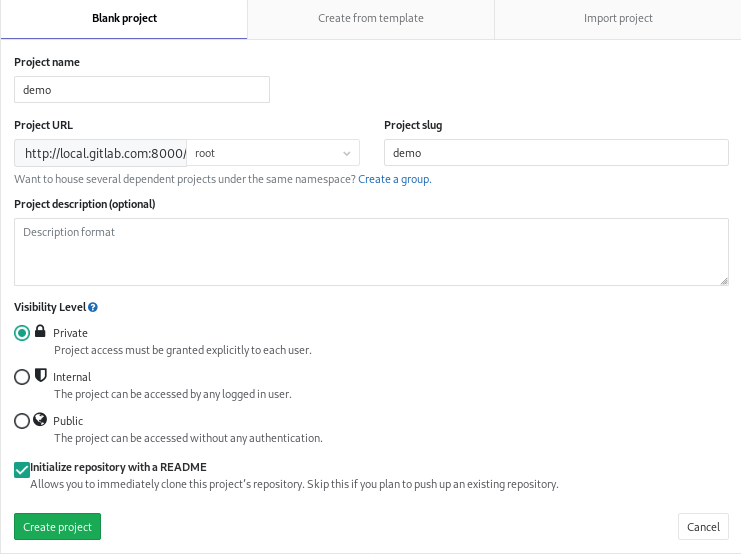The width and height of the screenshot is (741, 556).
Task: Open the Create from template tab
Action: coord(371,19)
